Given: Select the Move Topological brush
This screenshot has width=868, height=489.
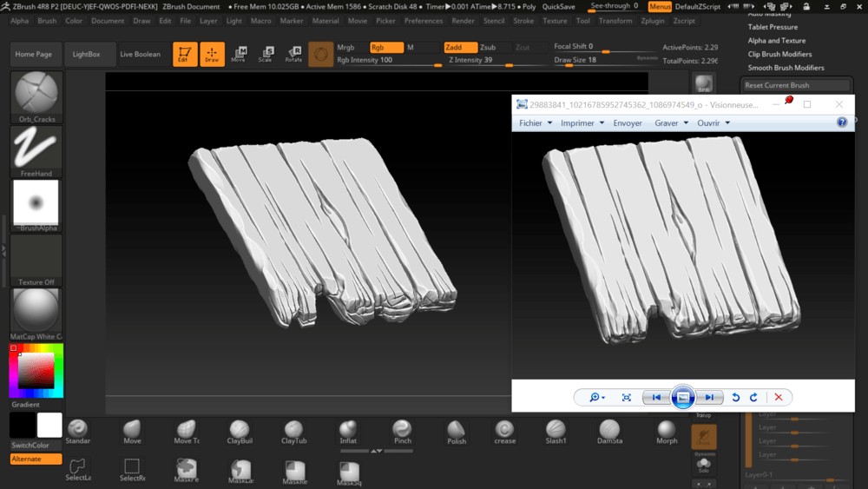Looking at the screenshot, I should click(186, 432).
